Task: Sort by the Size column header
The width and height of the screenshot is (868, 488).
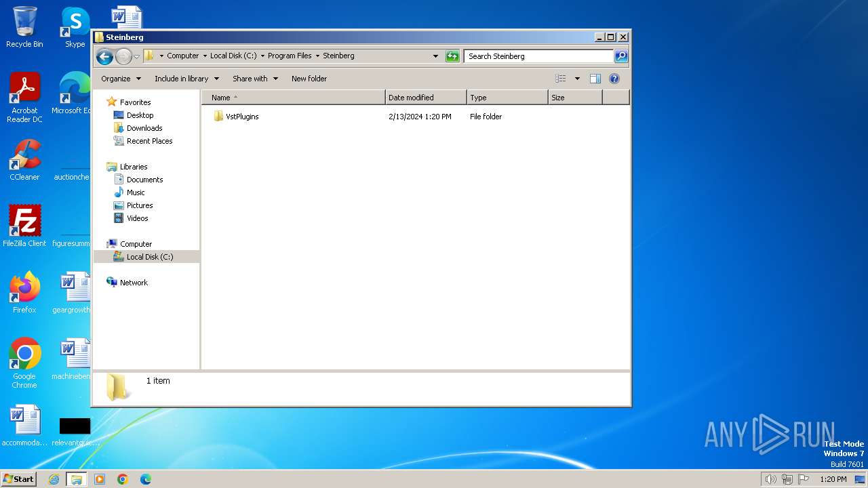Action: click(575, 98)
